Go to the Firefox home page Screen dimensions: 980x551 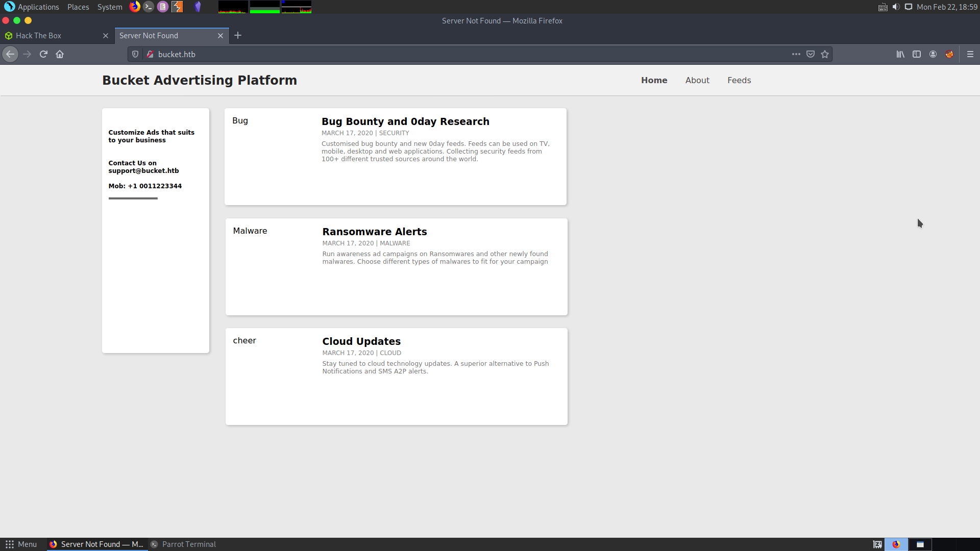[60, 54]
